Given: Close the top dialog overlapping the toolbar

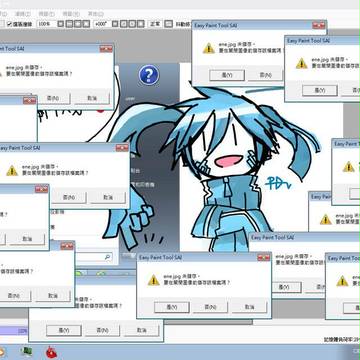Looking at the screenshot, I should [319, 25].
